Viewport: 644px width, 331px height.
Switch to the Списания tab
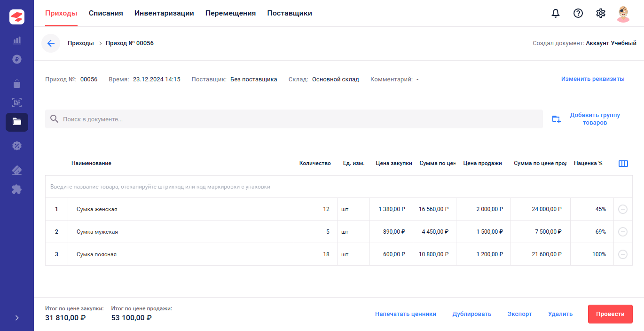(106, 13)
